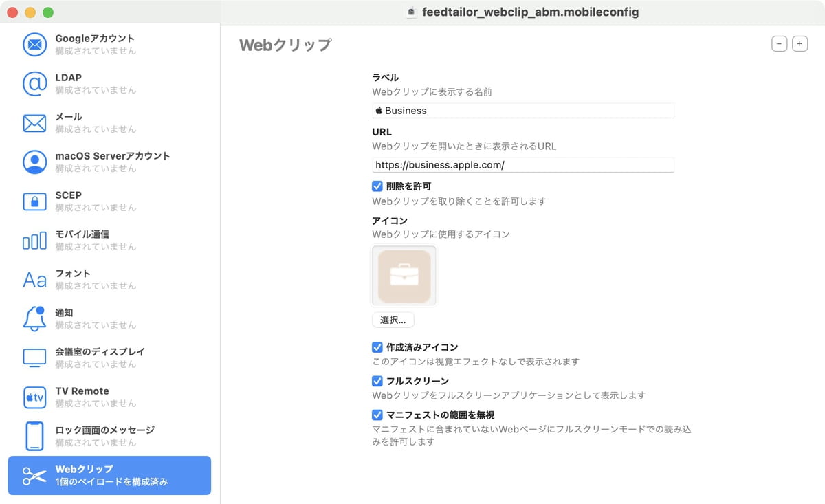The image size is (825, 504).
Task: Close the window with the red button
Action: (12, 12)
